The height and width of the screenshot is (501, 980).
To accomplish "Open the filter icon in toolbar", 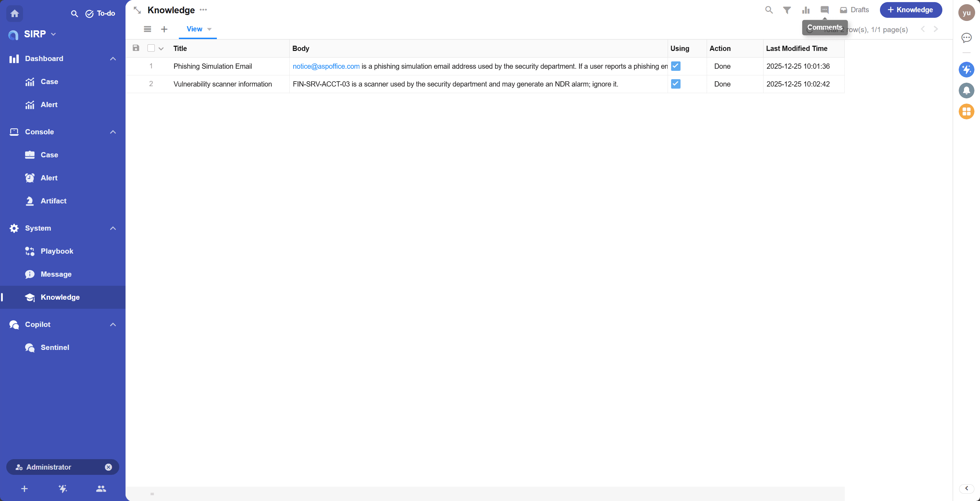I will click(787, 10).
